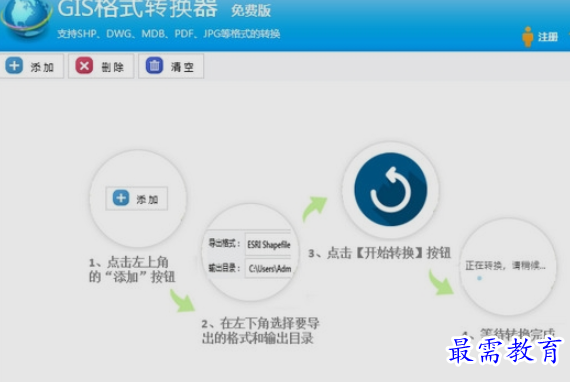Image resolution: width=570 pixels, height=382 pixels.
Task: Click the 删除 (Delete) toolbar button
Action: pos(101,66)
